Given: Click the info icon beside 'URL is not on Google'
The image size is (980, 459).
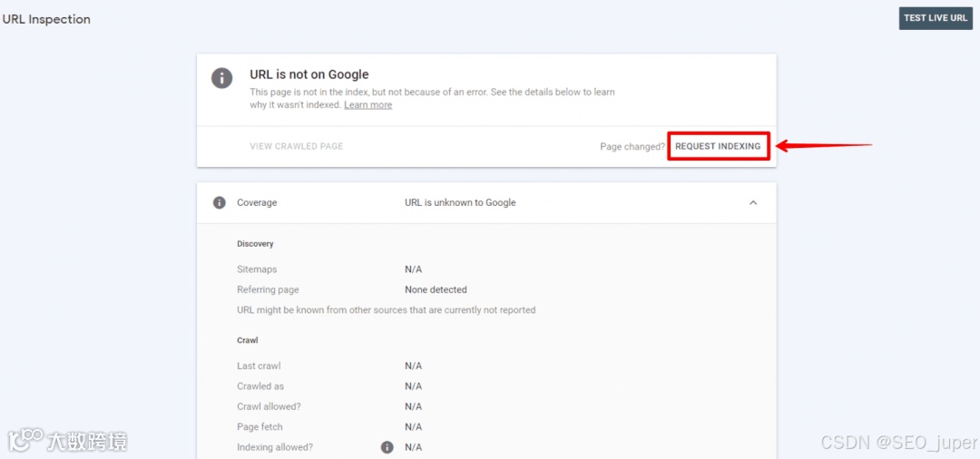Looking at the screenshot, I should pos(221,79).
